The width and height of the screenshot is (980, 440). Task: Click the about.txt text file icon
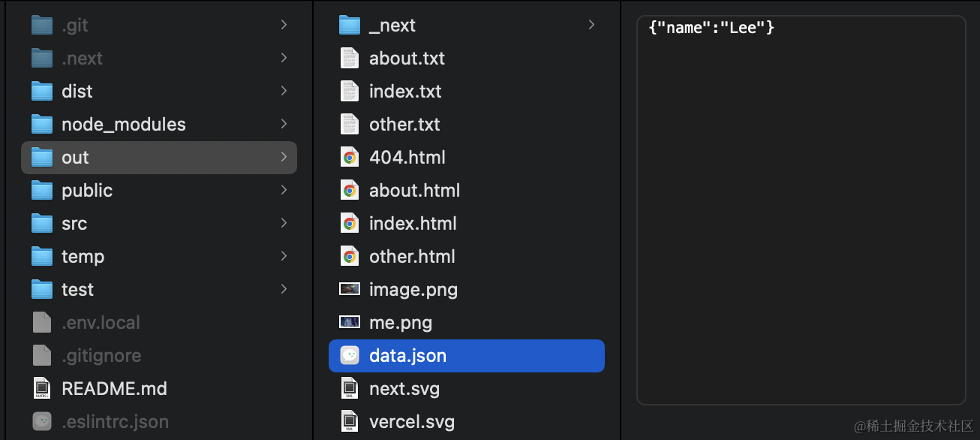(350, 59)
